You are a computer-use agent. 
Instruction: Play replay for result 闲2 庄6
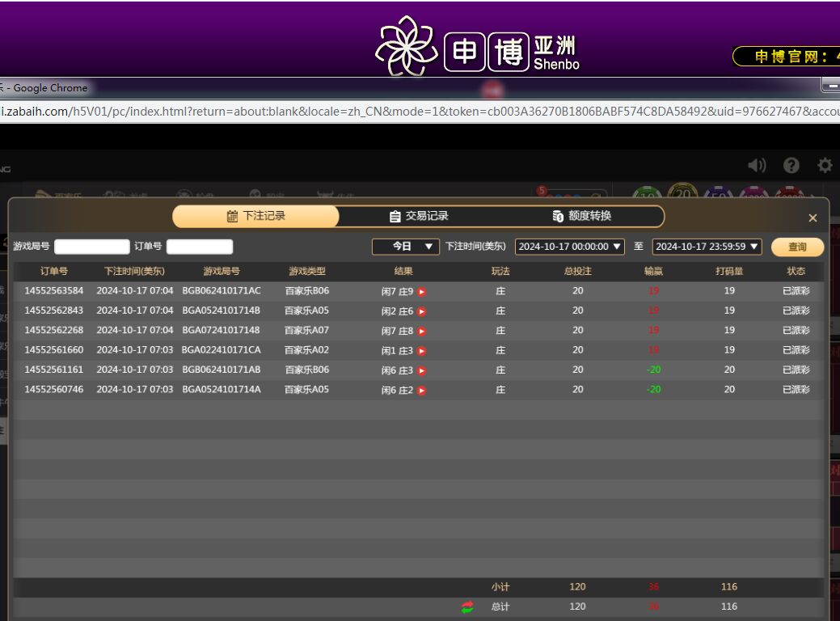(421, 311)
